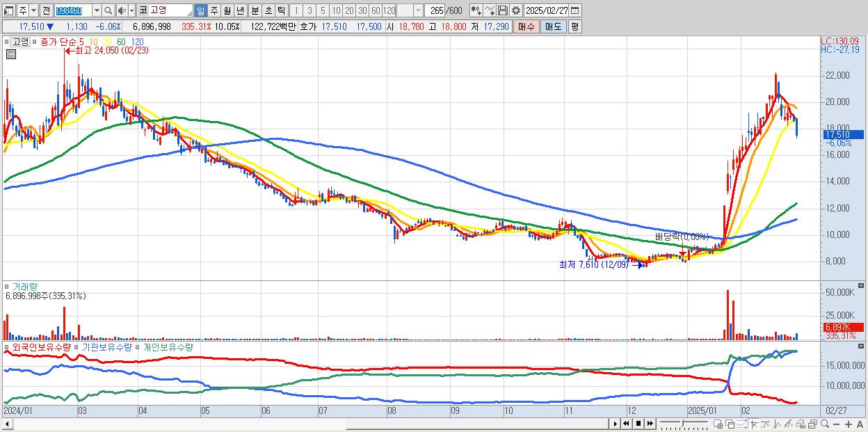
Task: Click the overlapping windows icon in bottom bar
Action: 730,424
